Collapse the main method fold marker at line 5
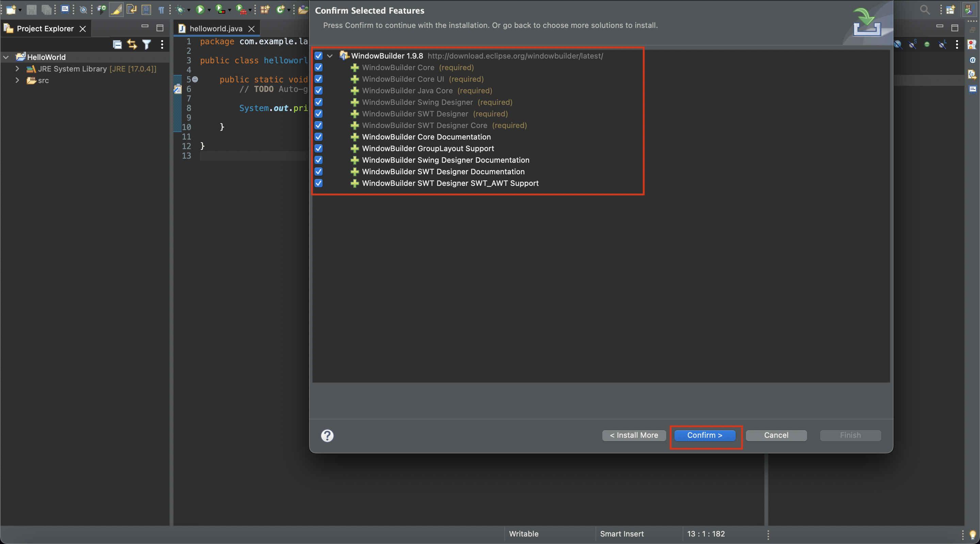 pyautogui.click(x=195, y=79)
